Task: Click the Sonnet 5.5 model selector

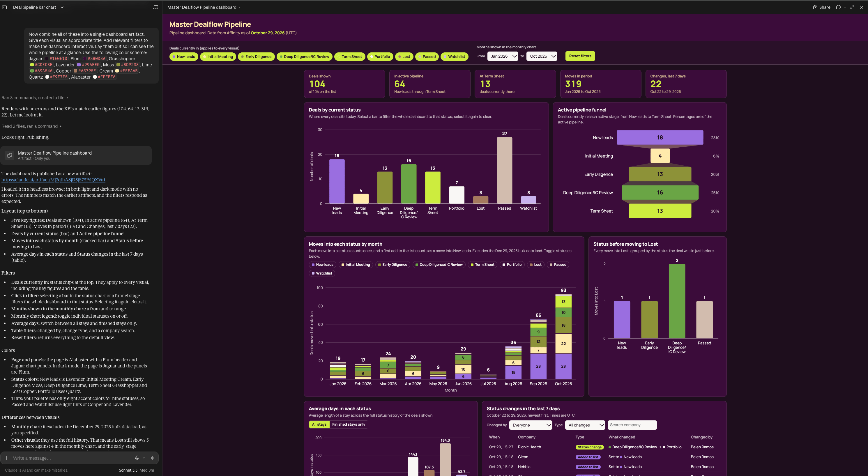Action: pyautogui.click(x=136, y=470)
